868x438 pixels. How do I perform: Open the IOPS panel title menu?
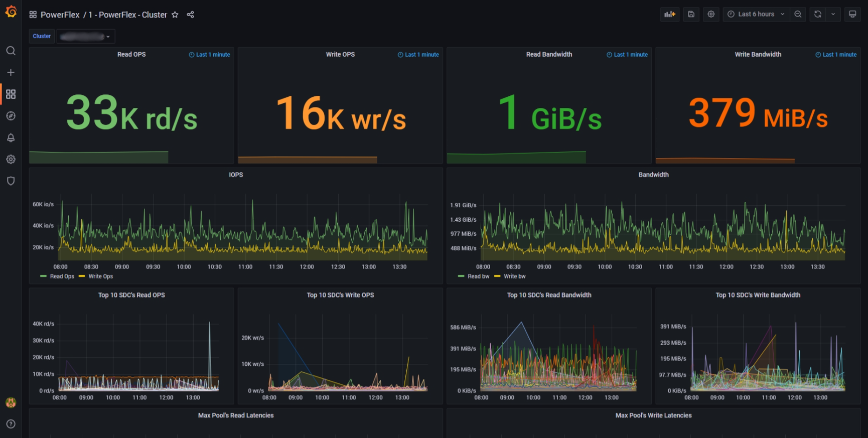[236, 175]
